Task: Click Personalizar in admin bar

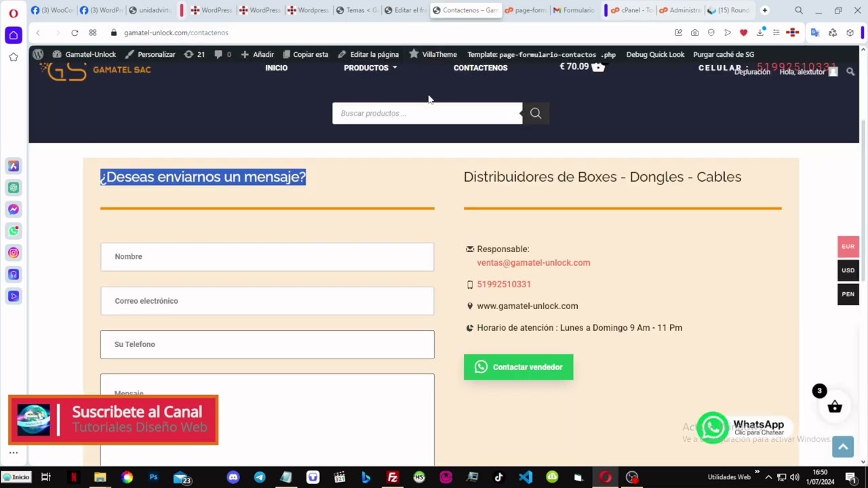Action: (x=150, y=54)
